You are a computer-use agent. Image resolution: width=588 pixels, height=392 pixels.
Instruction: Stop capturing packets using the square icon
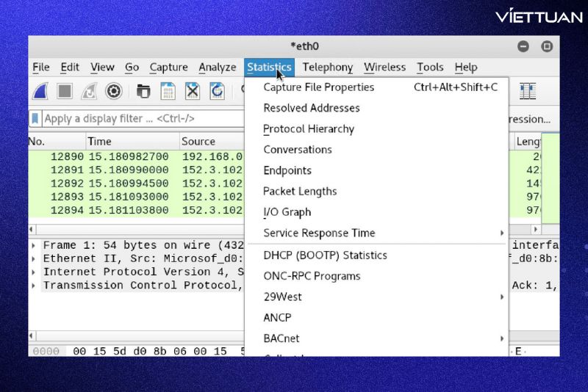[65, 91]
